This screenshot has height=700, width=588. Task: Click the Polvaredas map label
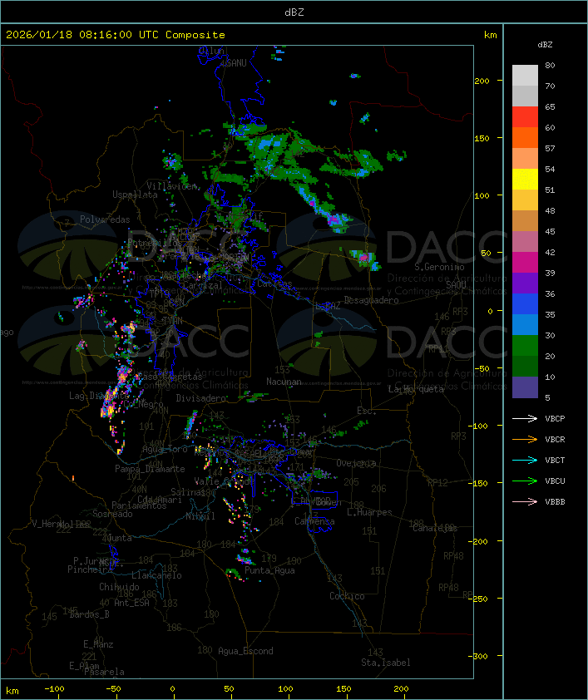pyautogui.click(x=105, y=219)
